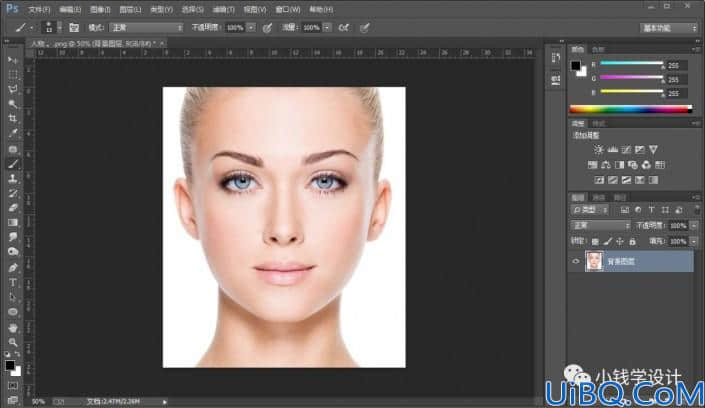Hide the background layer eye icon
Image resolution: width=705 pixels, height=408 pixels.
tap(576, 261)
